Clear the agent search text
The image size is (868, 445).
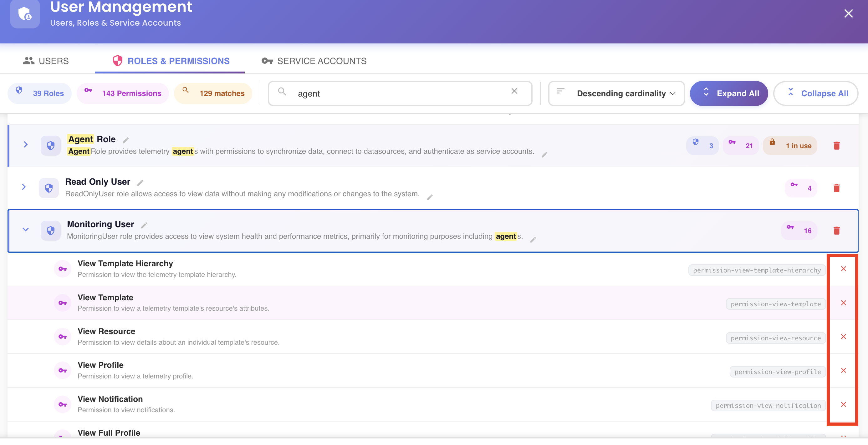pyautogui.click(x=514, y=91)
